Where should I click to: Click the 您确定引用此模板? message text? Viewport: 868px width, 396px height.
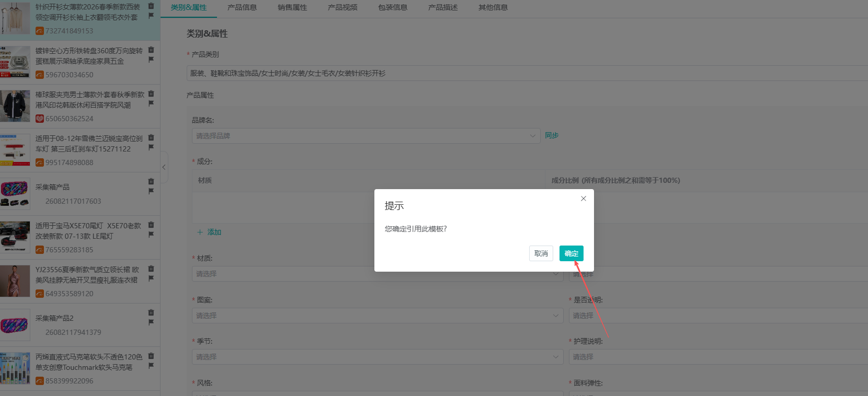coord(416,229)
